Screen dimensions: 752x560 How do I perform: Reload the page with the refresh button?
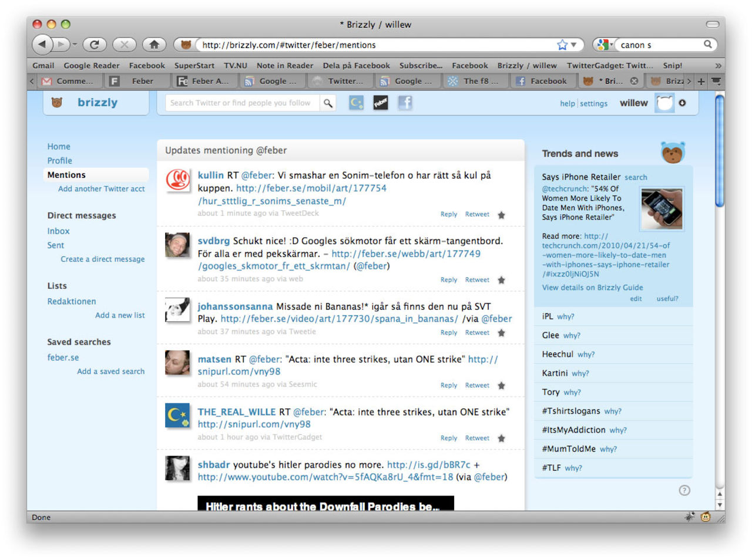(x=94, y=45)
